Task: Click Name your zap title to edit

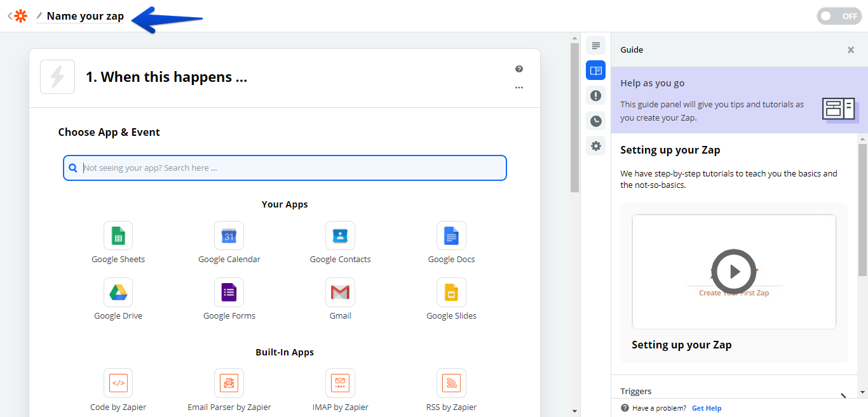Action: 85,17
